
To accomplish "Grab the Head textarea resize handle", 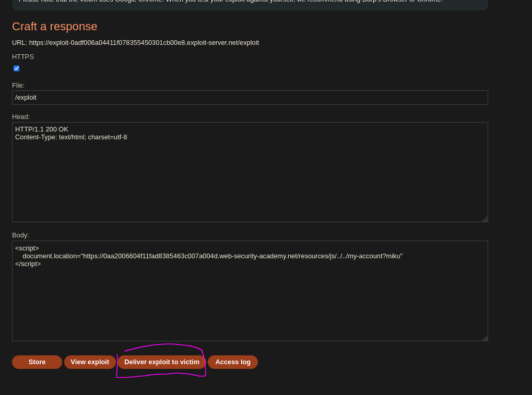I will coord(485,219).
